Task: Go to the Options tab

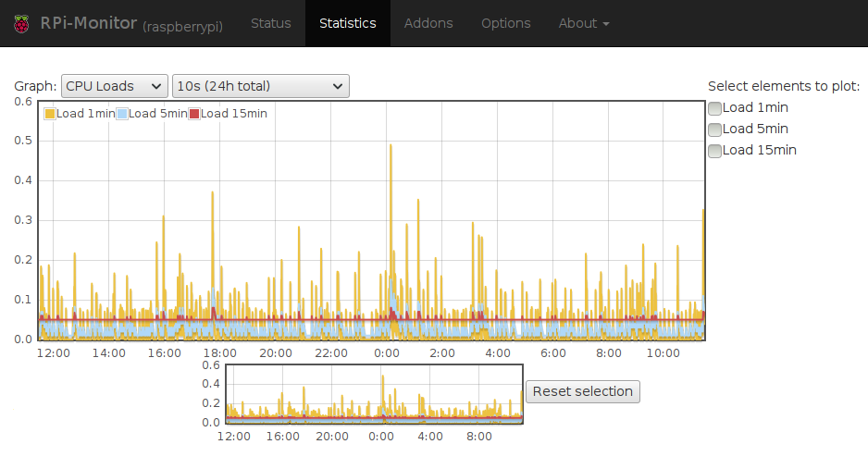Action: 506,23
